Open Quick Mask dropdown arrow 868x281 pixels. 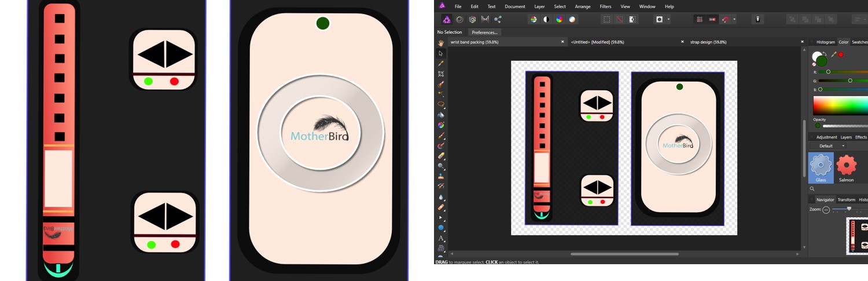[668, 19]
